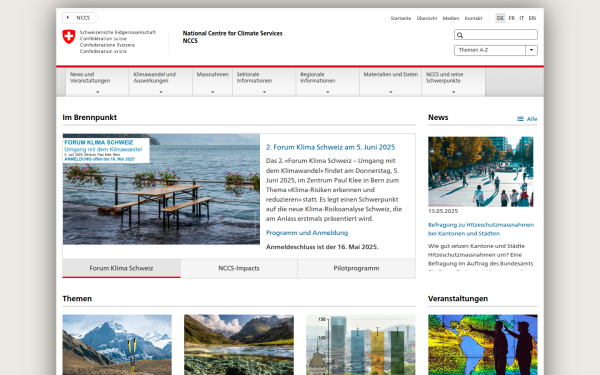
Task: Open the Themen A-Z dropdown arrow
Action: [x=531, y=50]
